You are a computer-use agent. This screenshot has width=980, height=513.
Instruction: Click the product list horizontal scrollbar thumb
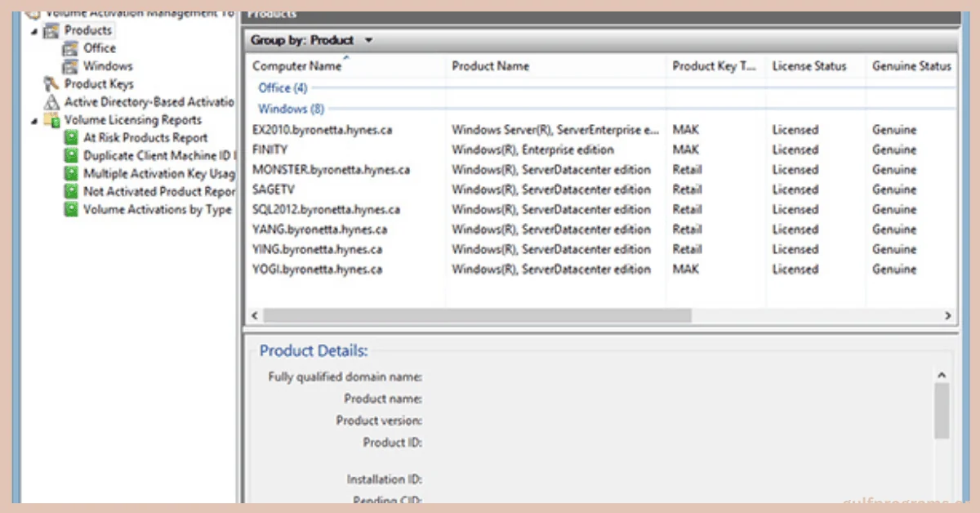pos(477,315)
